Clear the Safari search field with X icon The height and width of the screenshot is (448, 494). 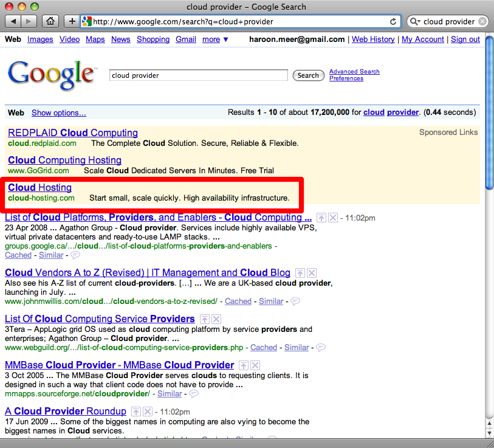coord(482,21)
